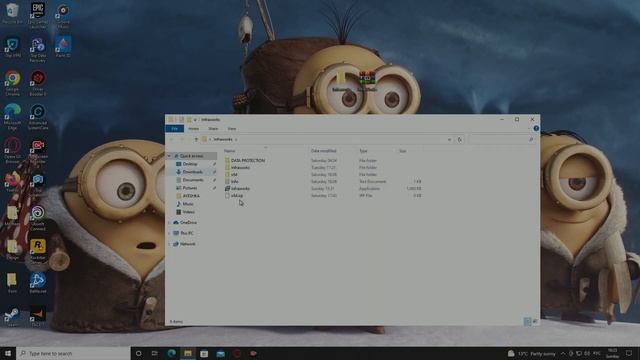Viewport: 640px width, 360px height.
Task: Open File Explorer taskbar button
Action: [x=188, y=353]
